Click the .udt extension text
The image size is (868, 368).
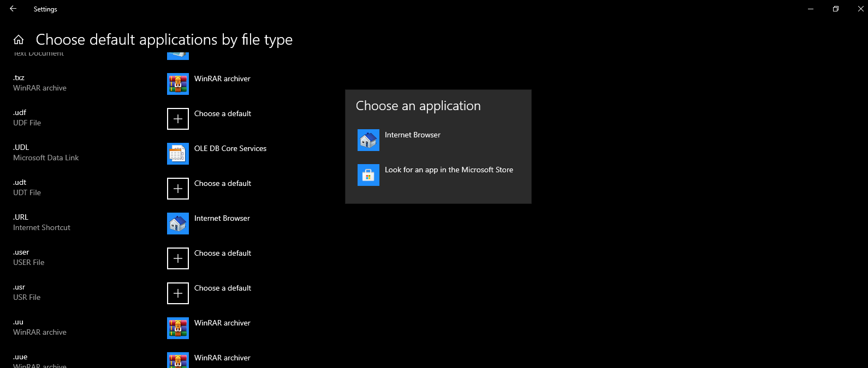(x=20, y=182)
